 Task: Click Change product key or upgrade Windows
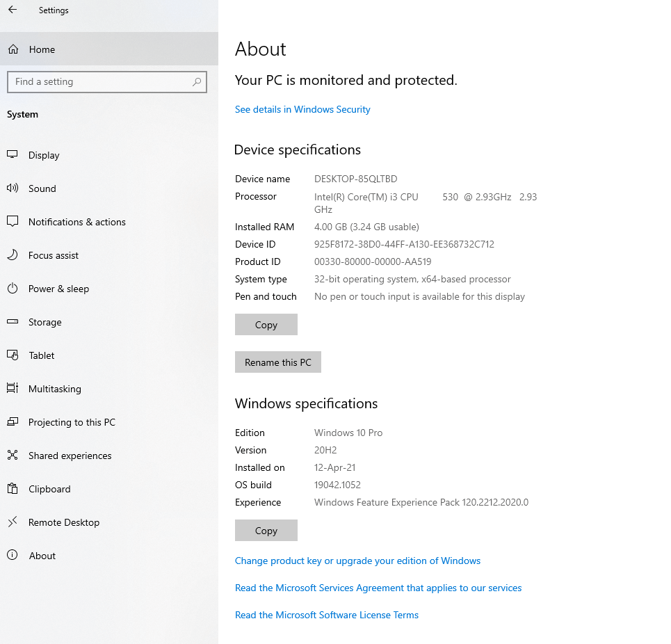coord(357,561)
